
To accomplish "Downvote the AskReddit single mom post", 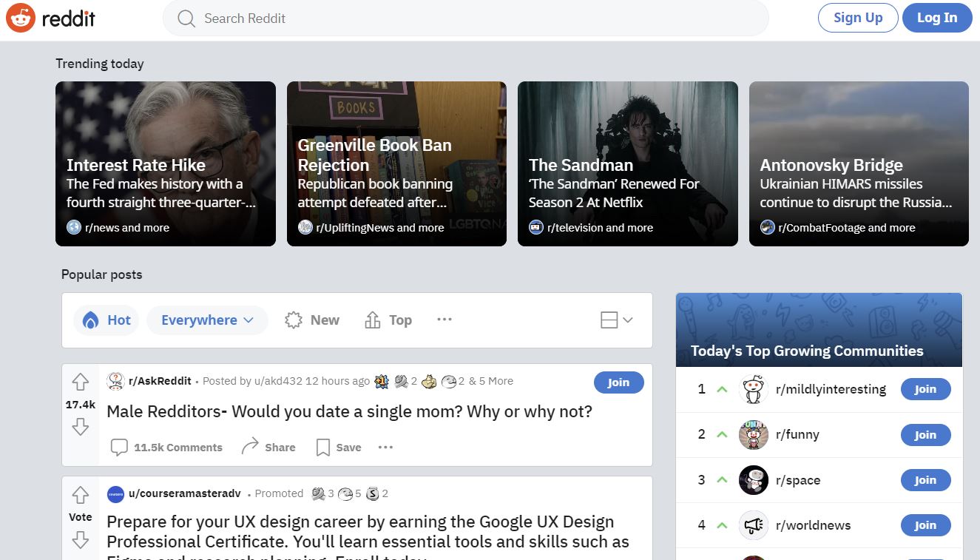I will 80,427.
